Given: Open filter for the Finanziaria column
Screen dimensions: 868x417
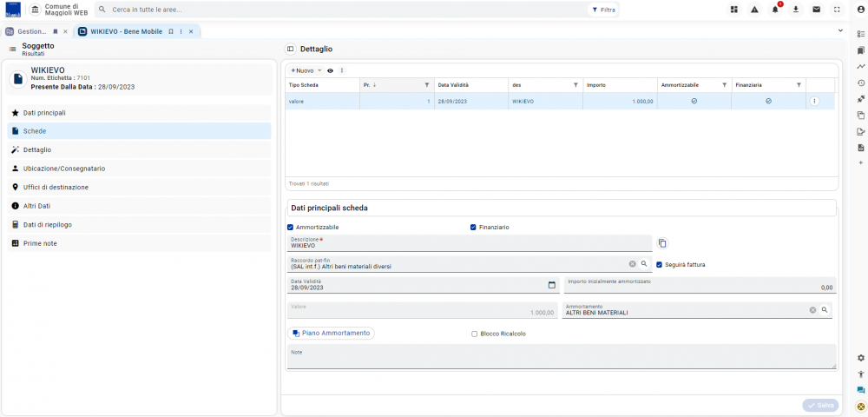Looking at the screenshot, I should pos(799,85).
